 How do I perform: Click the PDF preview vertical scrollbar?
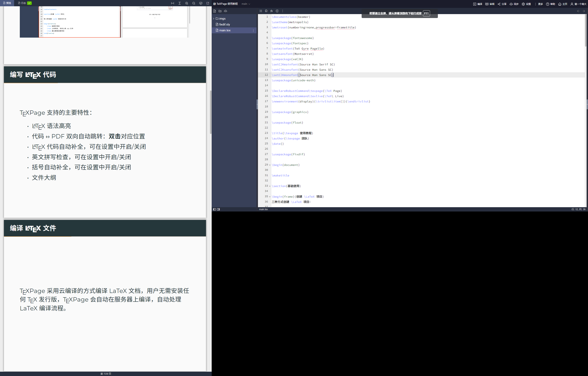tap(211, 112)
